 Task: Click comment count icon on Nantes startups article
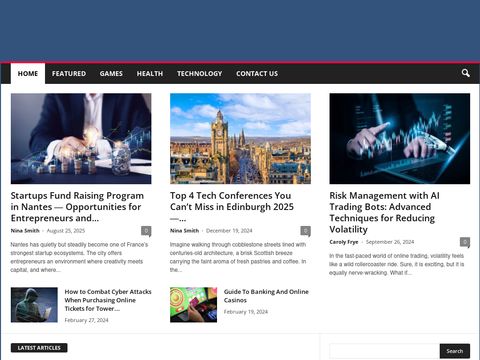click(x=146, y=231)
